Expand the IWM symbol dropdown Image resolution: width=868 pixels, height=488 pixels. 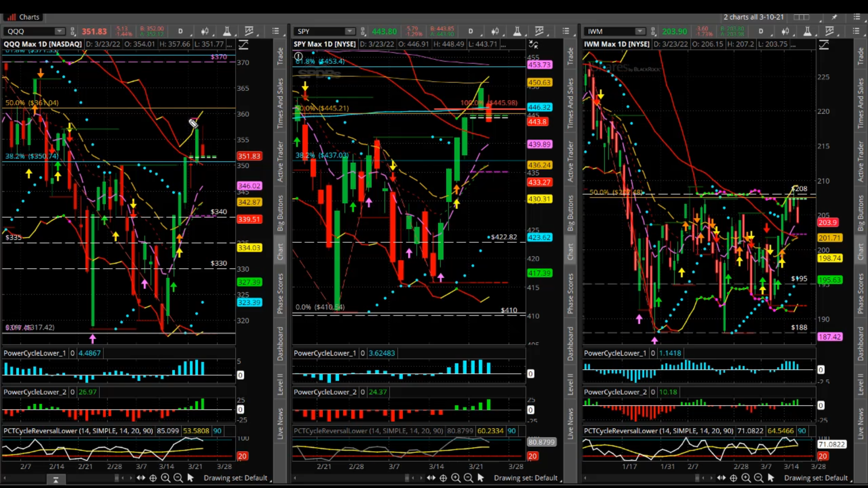(640, 31)
